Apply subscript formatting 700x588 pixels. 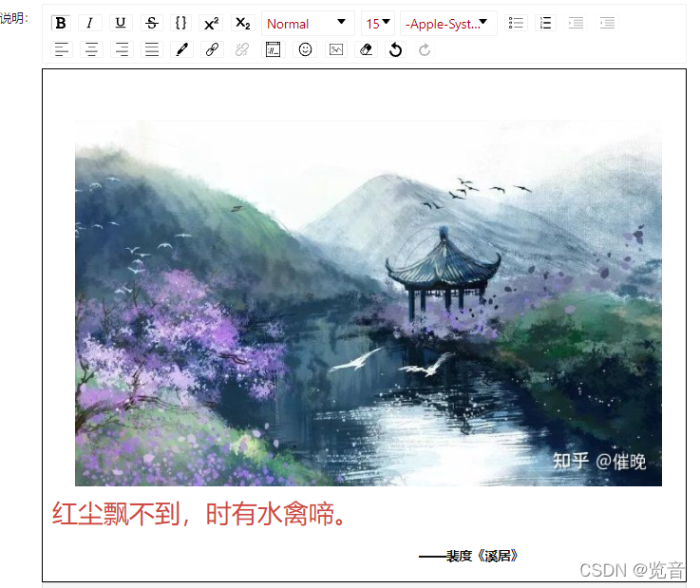click(242, 23)
